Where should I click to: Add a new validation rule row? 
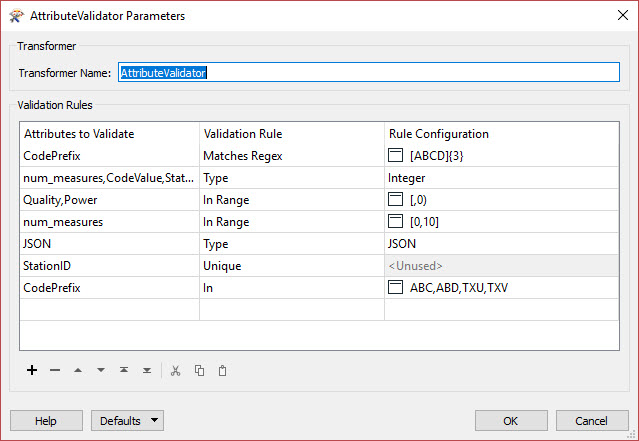[32, 370]
